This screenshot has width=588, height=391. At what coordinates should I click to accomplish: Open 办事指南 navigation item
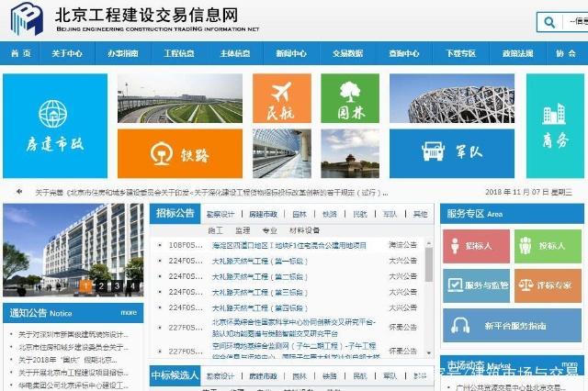(x=123, y=53)
